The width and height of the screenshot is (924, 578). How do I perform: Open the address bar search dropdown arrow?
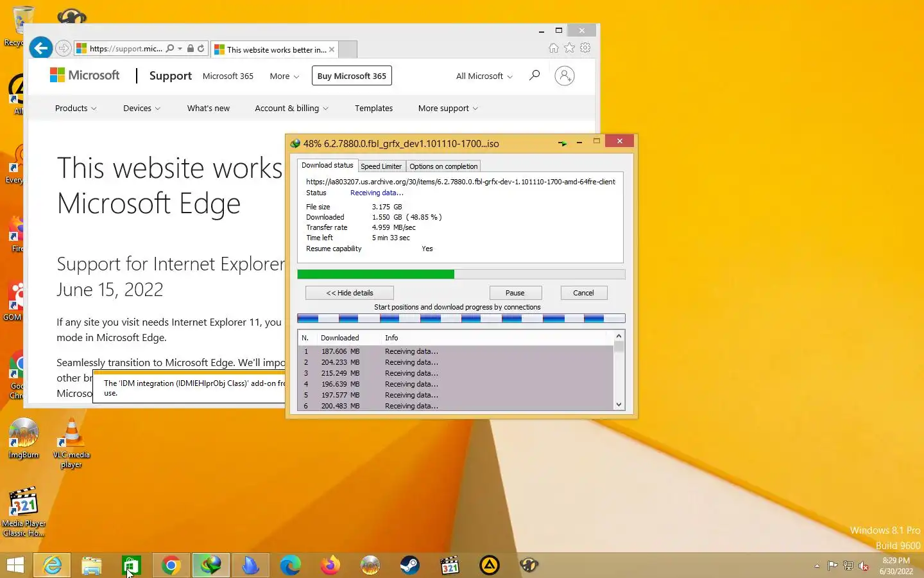pos(180,48)
